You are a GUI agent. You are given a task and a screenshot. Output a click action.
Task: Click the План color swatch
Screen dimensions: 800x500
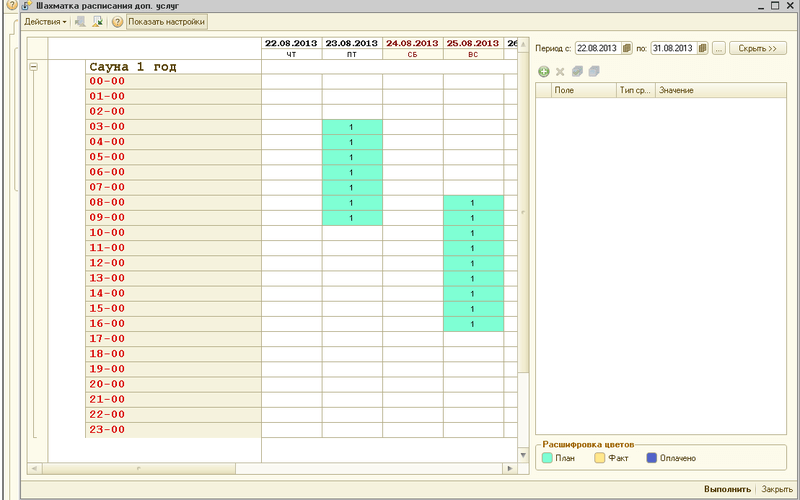(x=546, y=458)
